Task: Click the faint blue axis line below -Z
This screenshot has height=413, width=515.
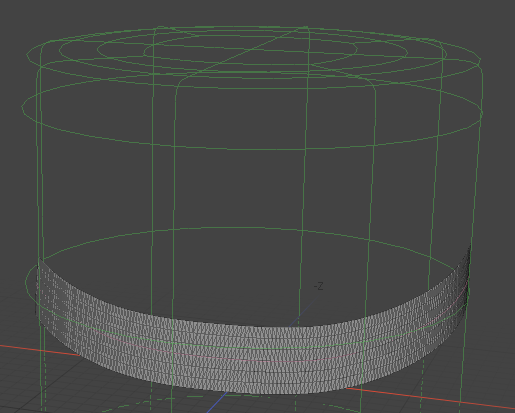Action: pyautogui.click(x=302, y=313)
